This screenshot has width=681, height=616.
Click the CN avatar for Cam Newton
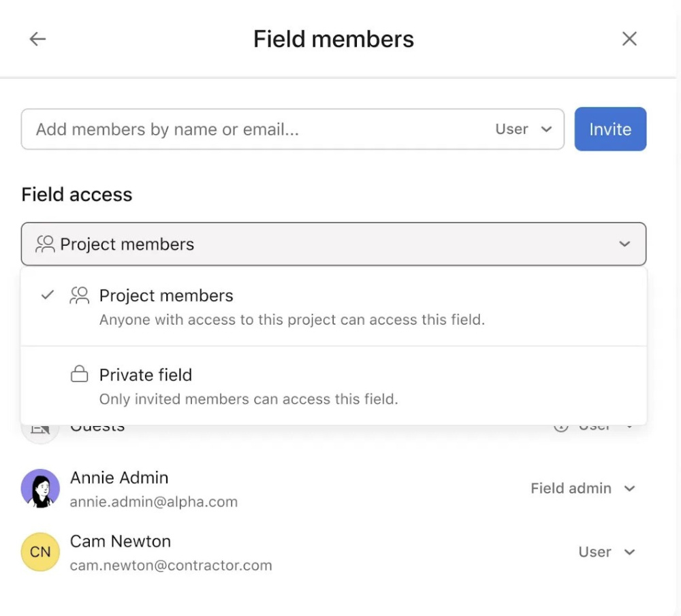[x=40, y=552]
